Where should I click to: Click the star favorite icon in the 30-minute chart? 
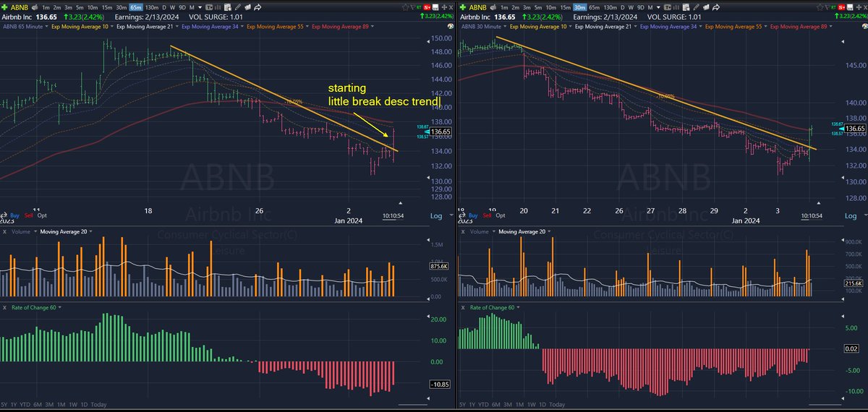pyautogui.click(x=820, y=7)
